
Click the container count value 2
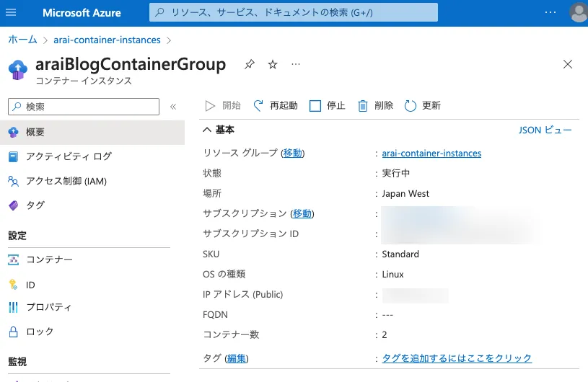point(385,334)
